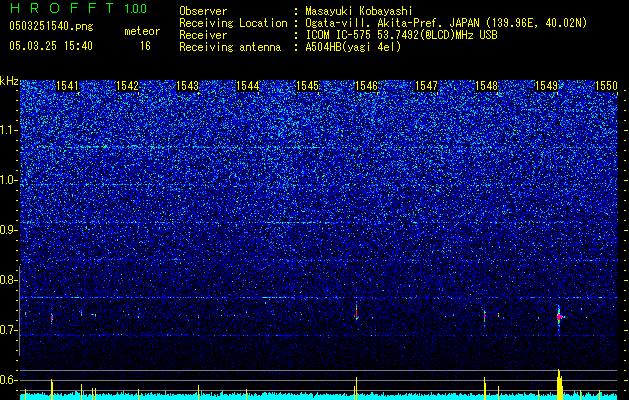Screen dimensions: 629x400
Task: Select the version number 1.0.0
Action: click(136, 8)
